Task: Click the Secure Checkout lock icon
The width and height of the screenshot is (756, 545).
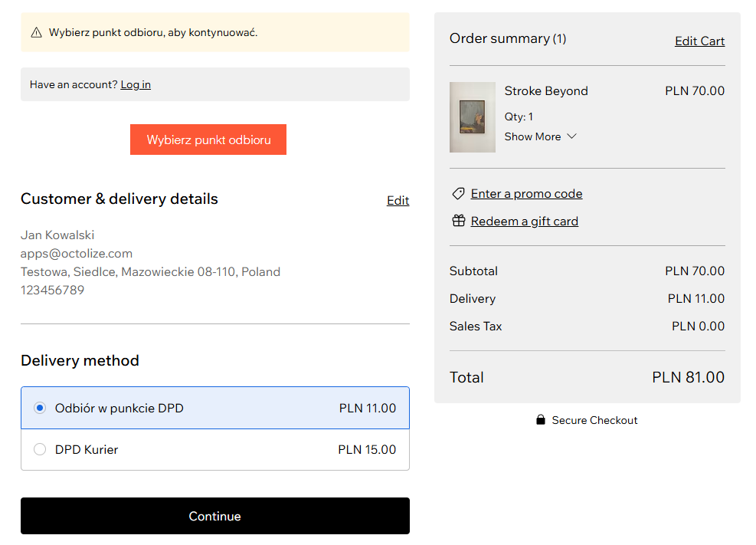Action: click(541, 420)
